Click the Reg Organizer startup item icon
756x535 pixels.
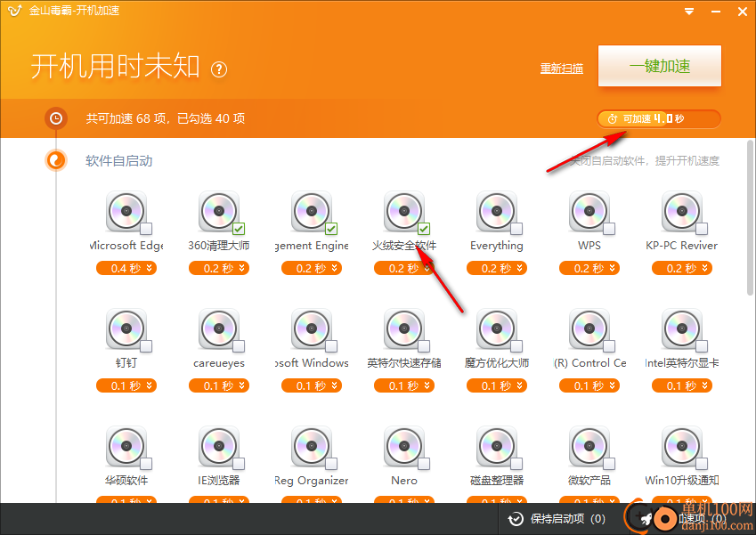312,446
